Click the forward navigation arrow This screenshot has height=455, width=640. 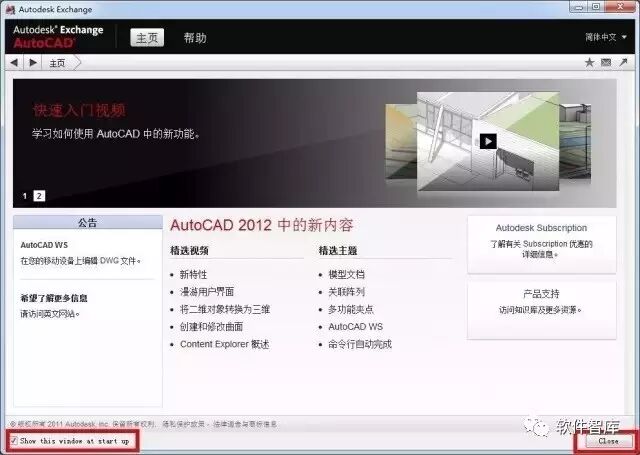pos(33,62)
